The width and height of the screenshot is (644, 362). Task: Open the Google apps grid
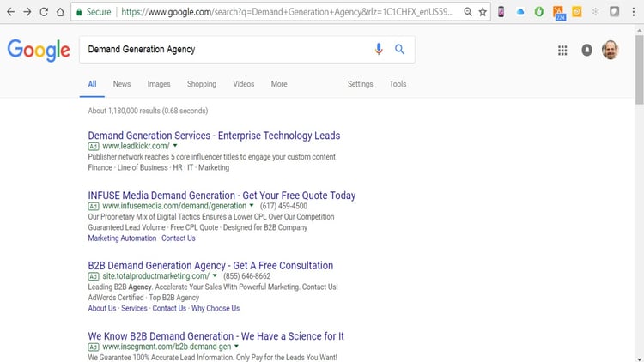562,50
